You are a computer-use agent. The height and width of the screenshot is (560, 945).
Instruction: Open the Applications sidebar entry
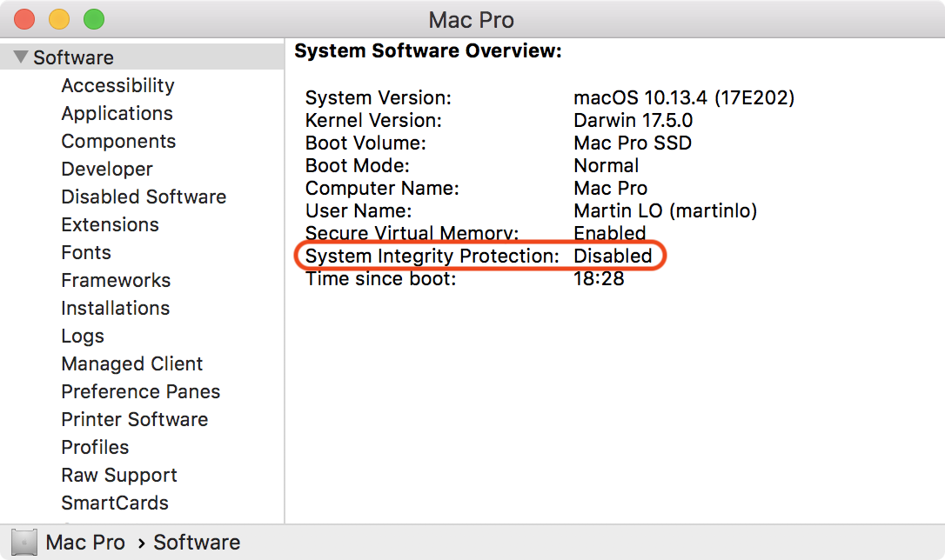pyautogui.click(x=117, y=113)
